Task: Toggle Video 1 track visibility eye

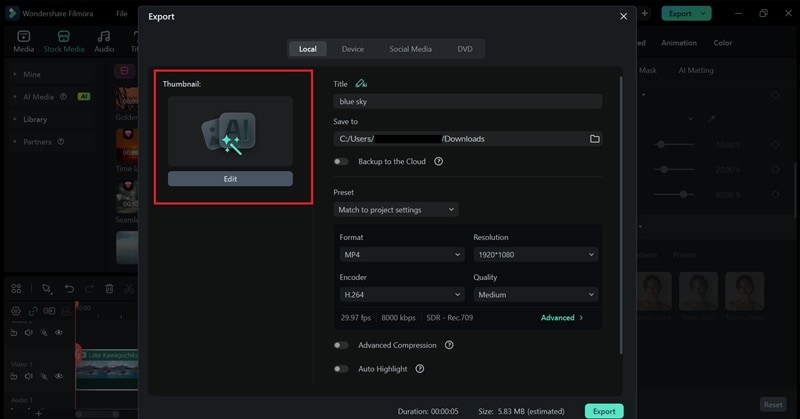Action: (59, 376)
